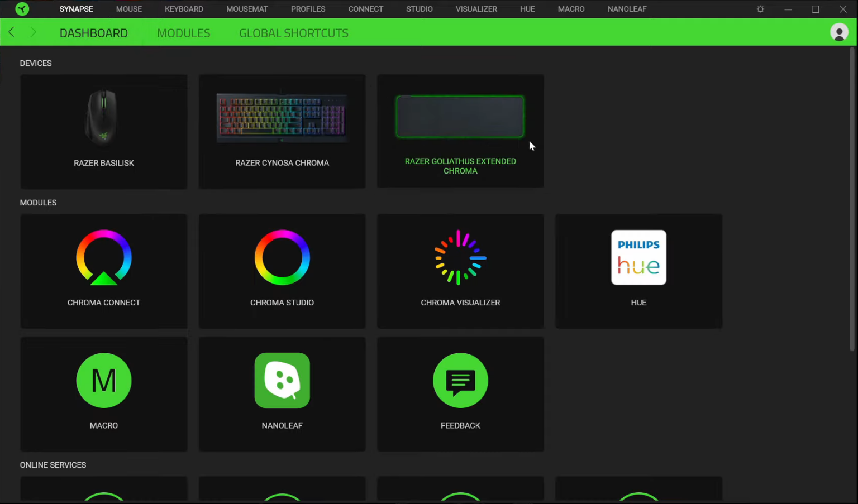Select the Dashboard sub-tab

[x=94, y=33]
